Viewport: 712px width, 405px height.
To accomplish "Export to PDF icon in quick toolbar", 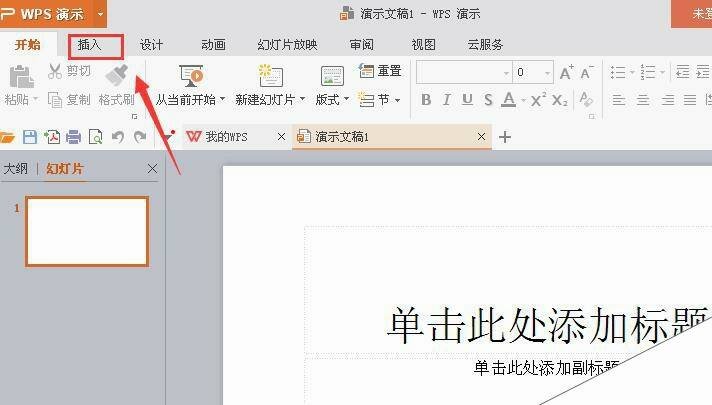I will point(52,137).
